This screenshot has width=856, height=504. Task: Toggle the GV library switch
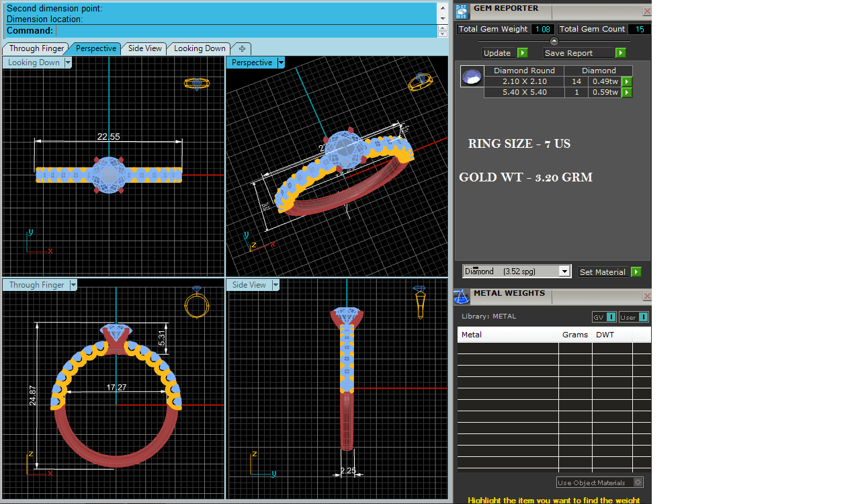611,317
